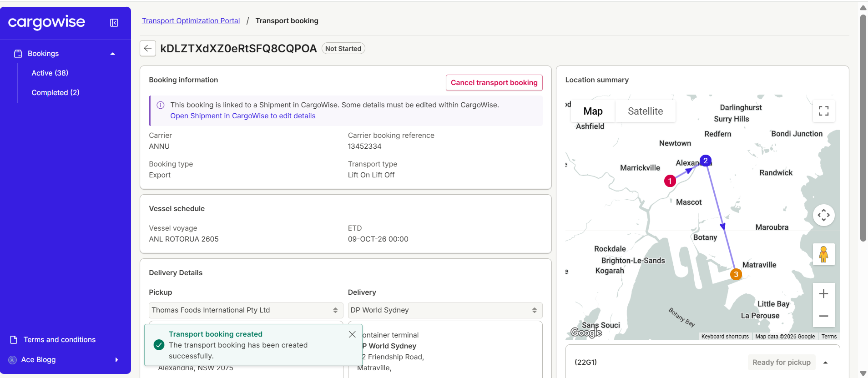The width and height of the screenshot is (868, 378).
Task: Select the booking type value Export
Action: coord(160,175)
